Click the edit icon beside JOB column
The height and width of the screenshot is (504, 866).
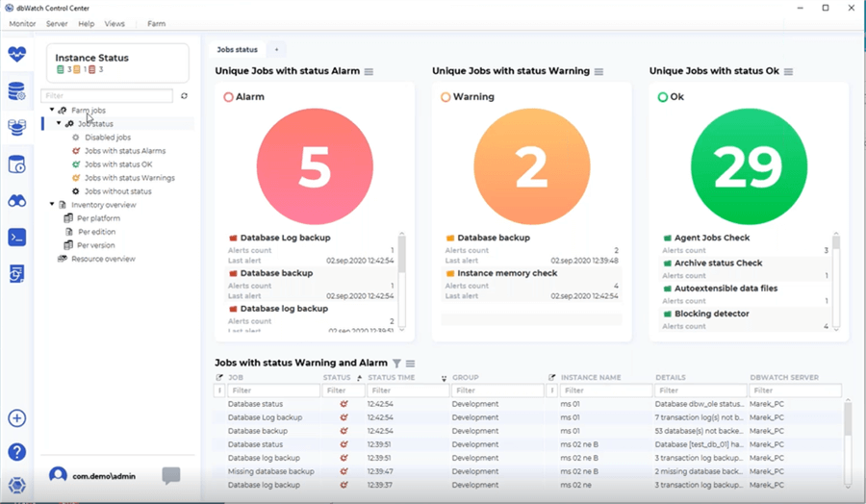pos(219,378)
